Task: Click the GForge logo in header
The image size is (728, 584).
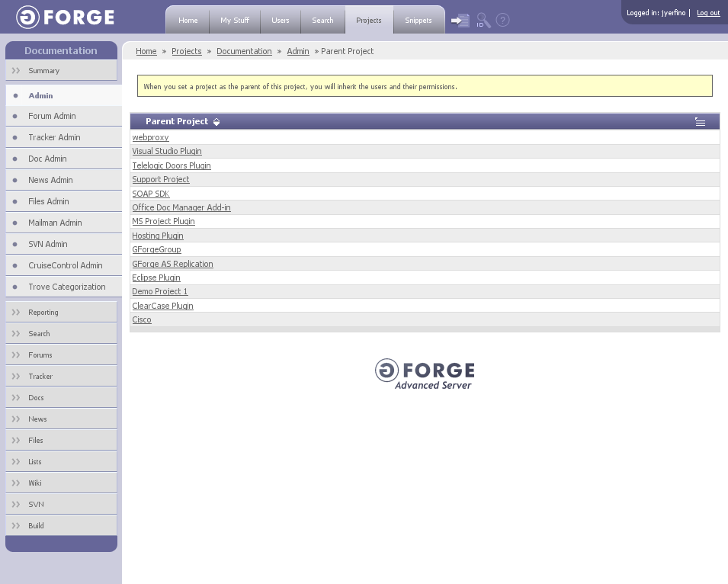Action: 66,18
